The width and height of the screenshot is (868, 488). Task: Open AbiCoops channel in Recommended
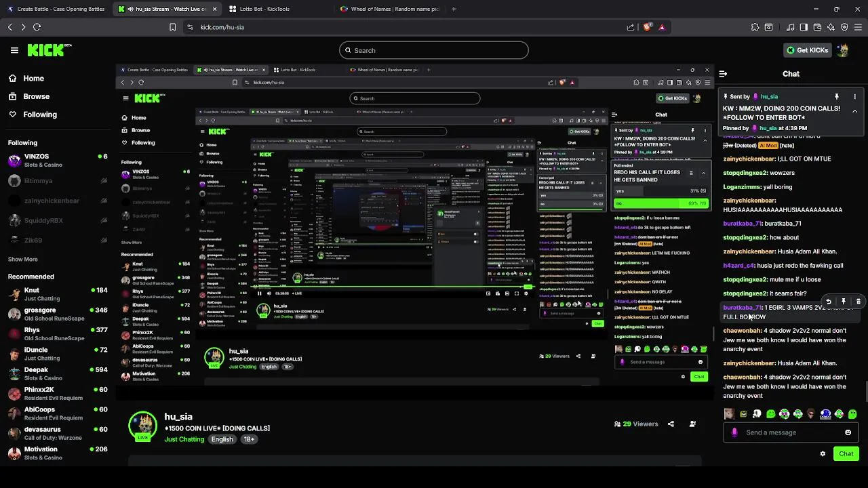coord(58,413)
